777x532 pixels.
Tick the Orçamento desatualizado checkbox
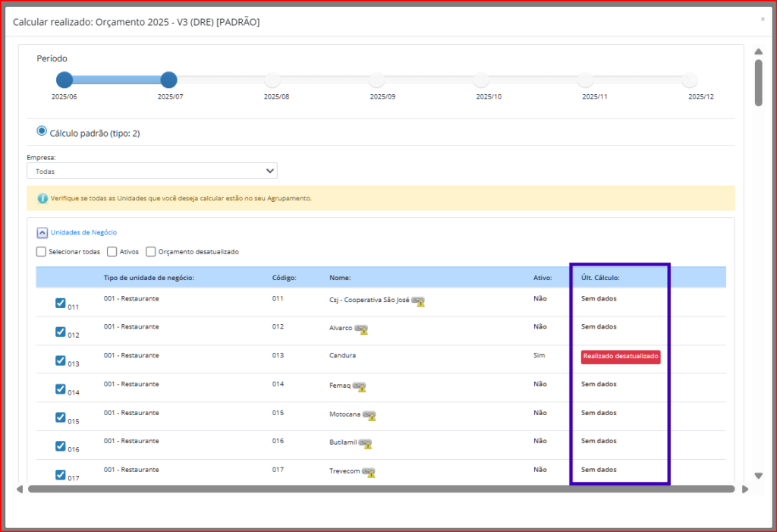(x=151, y=252)
